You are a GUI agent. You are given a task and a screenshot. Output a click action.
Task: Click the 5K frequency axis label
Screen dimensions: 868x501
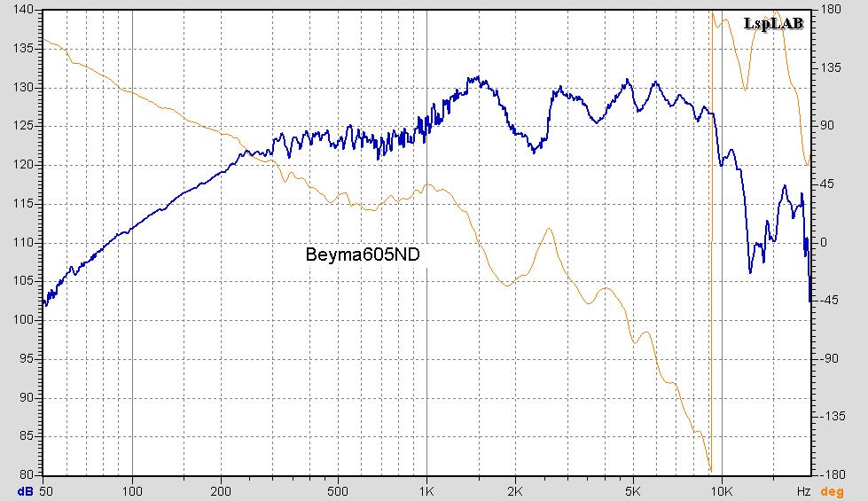point(632,491)
